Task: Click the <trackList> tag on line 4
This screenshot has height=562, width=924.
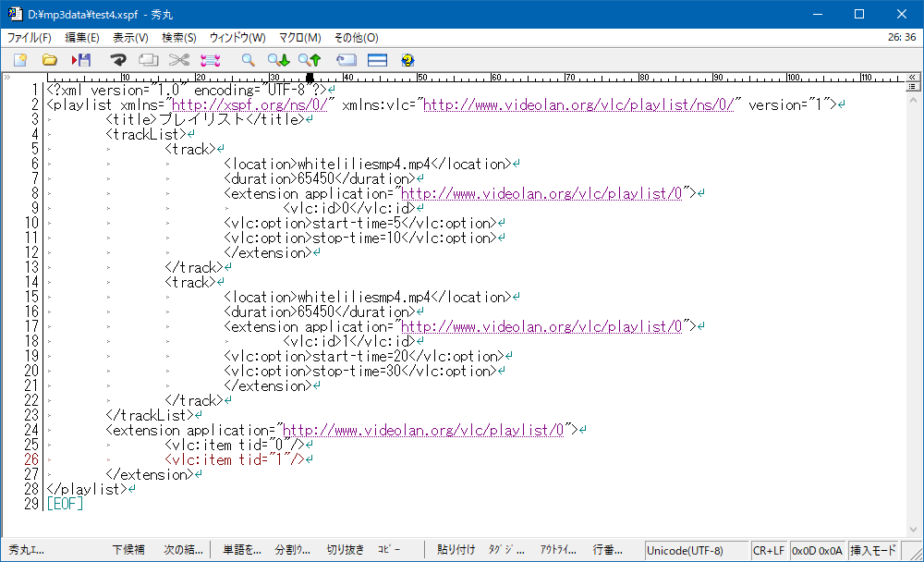Action: 146,134
